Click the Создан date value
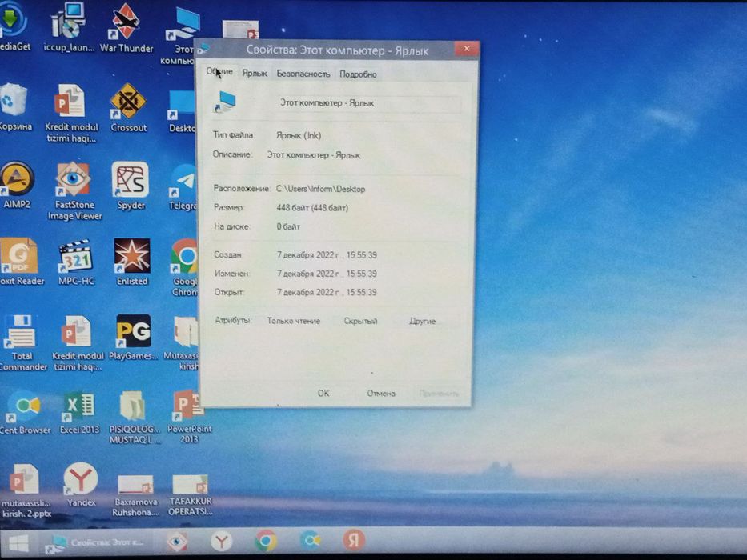Viewport: 747px width, 560px height. coord(327,254)
